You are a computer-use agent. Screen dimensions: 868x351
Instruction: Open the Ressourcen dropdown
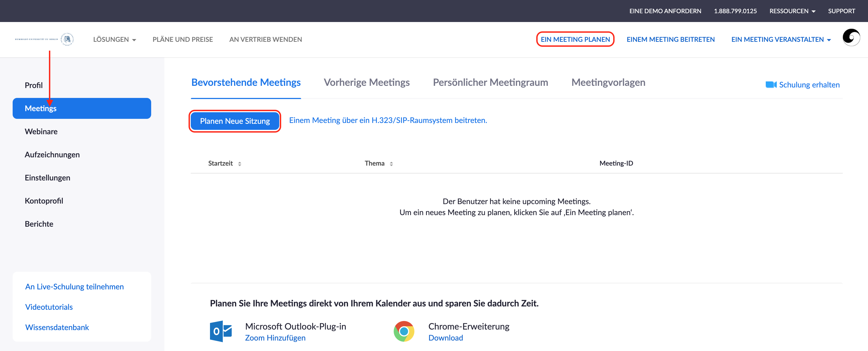pyautogui.click(x=792, y=11)
